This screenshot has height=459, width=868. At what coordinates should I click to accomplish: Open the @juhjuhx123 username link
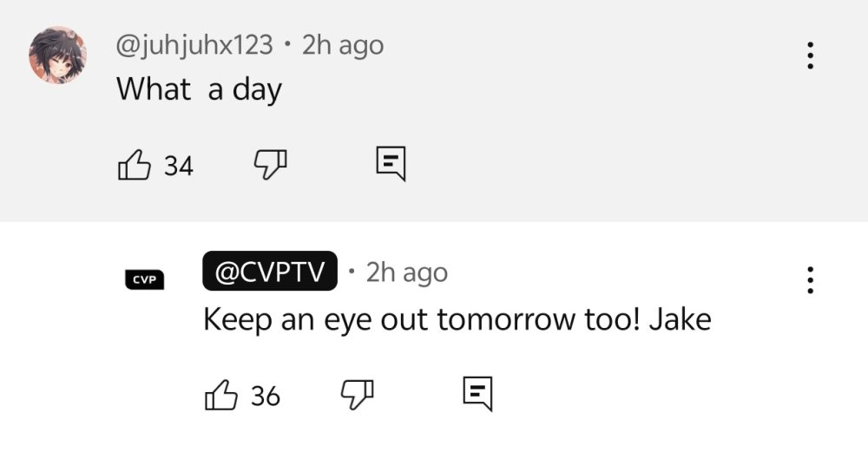[x=194, y=44]
